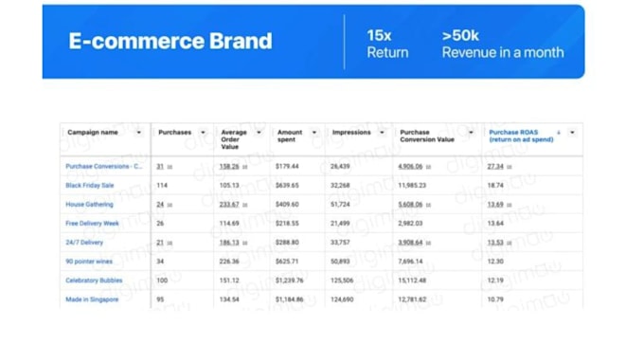
Task: Open the Purchase ROAS column dropdown
Action: tap(572, 133)
